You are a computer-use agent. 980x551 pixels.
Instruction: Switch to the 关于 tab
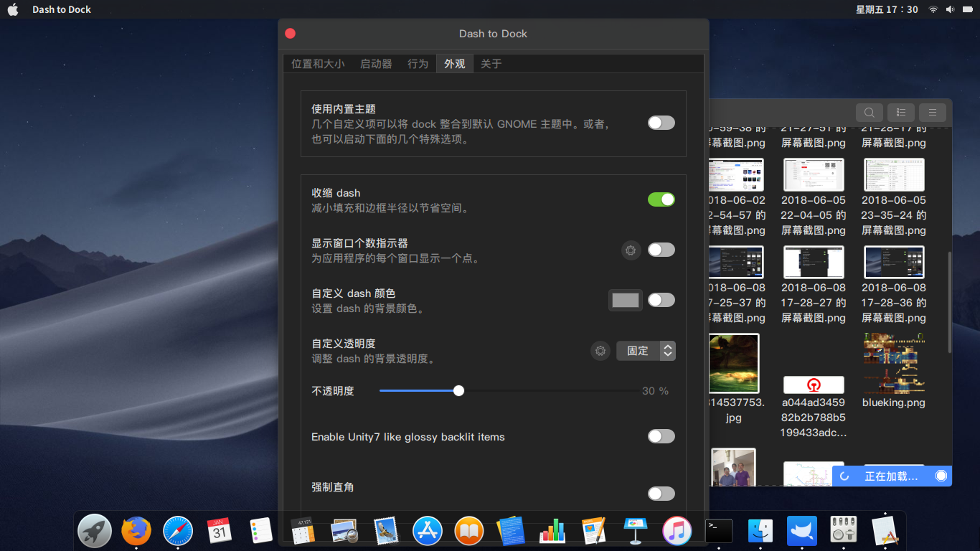coord(490,63)
